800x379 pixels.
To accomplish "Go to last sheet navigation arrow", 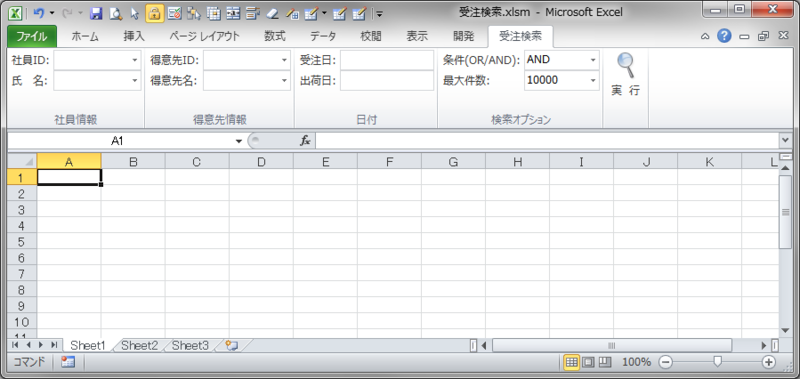I will coord(54,345).
